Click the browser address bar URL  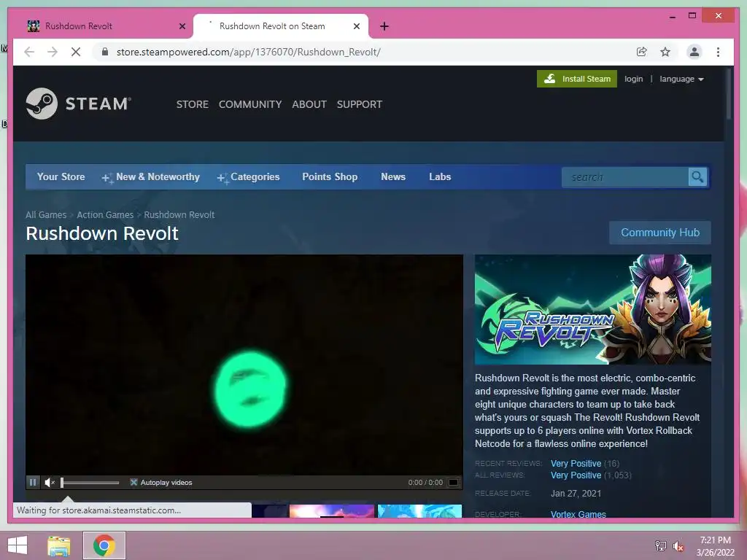pos(248,52)
